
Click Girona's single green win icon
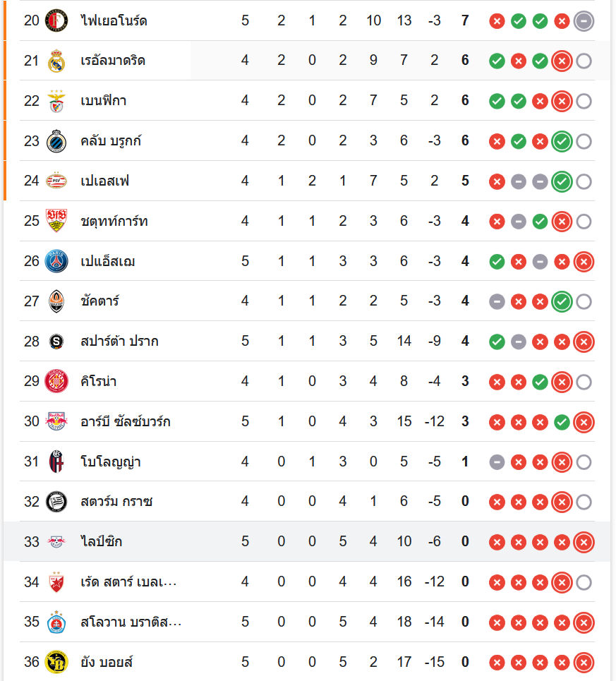pos(540,382)
